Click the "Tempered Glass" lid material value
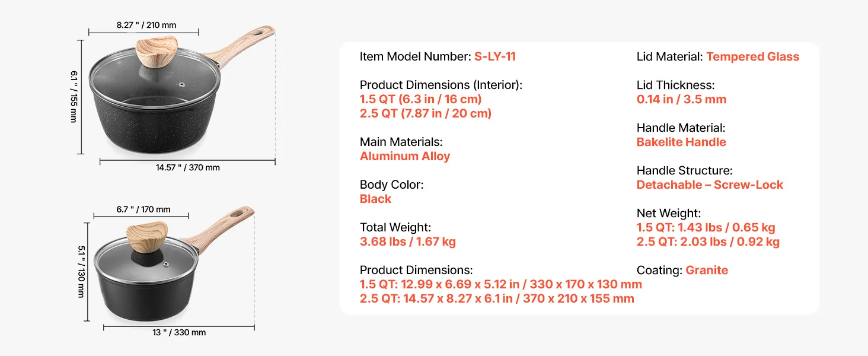Viewport: 868px width, 356px height. click(x=752, y=57)
